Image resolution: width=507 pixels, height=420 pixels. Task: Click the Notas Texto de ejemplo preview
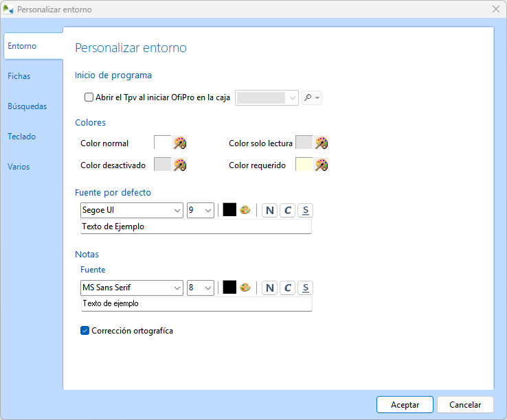point(196,304)
